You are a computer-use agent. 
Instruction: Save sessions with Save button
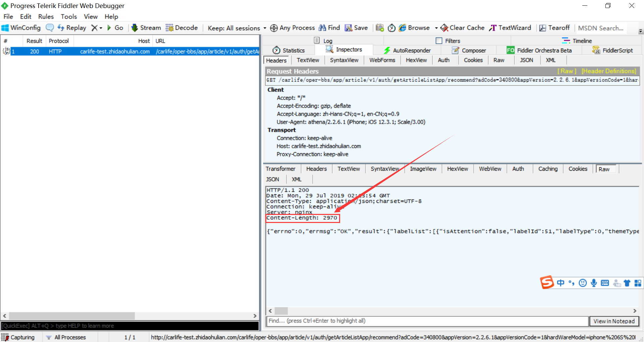coord(356,28)
